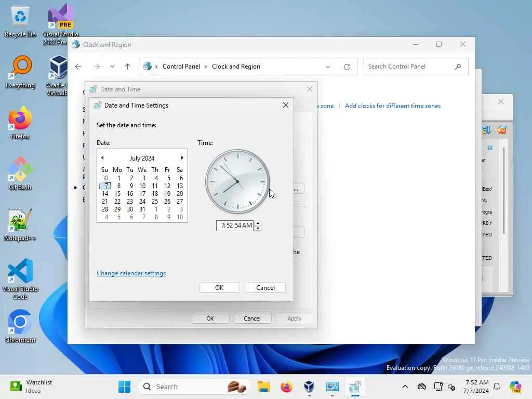This screenshot has width=532, height=399.
Task: Launch Visual Studio Code desktop shortcut
Action: 20,279
